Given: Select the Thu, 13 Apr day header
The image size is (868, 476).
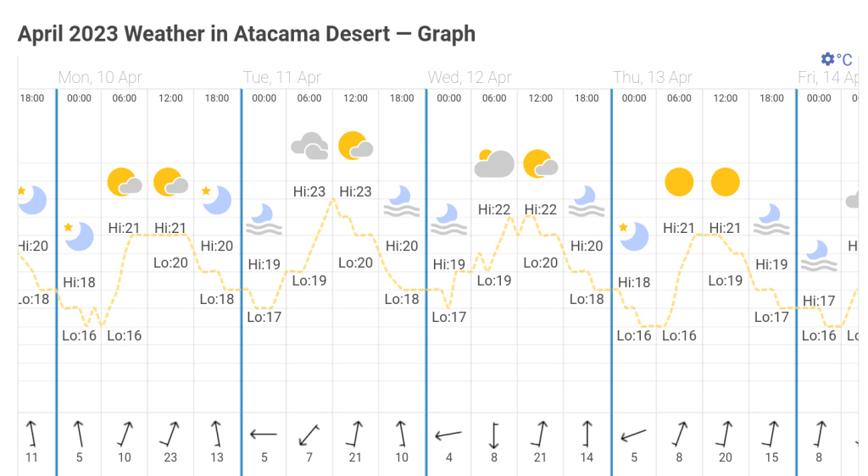Looking at the screenshot, I should pyautogui.click(x=653, y=77).
